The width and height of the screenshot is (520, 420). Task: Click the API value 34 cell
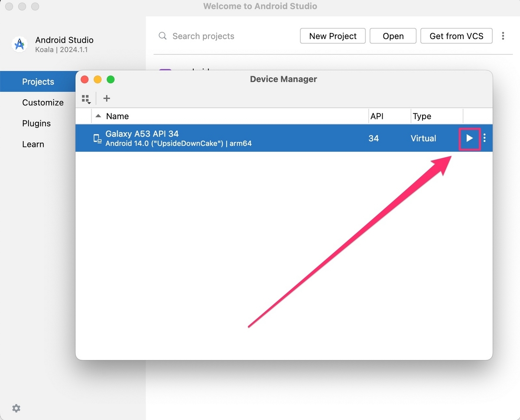374,138
